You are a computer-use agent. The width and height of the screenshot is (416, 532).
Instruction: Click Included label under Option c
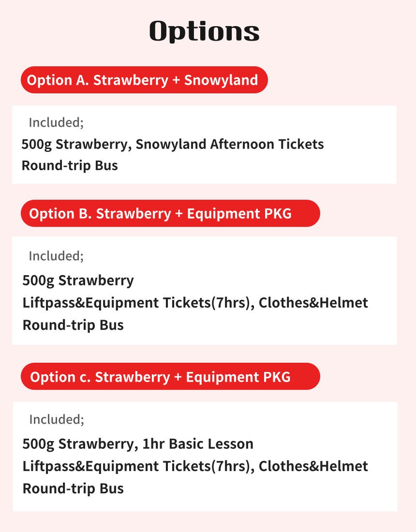tap(57, 419)
